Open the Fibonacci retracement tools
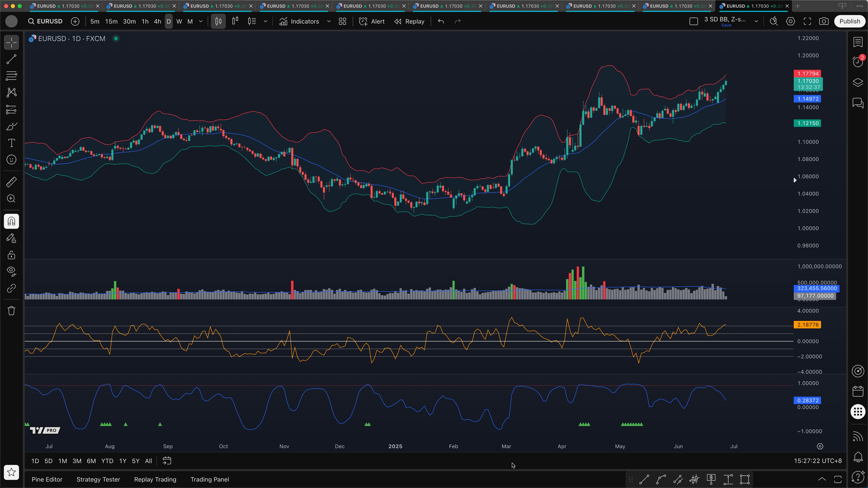 pos(12,76)
